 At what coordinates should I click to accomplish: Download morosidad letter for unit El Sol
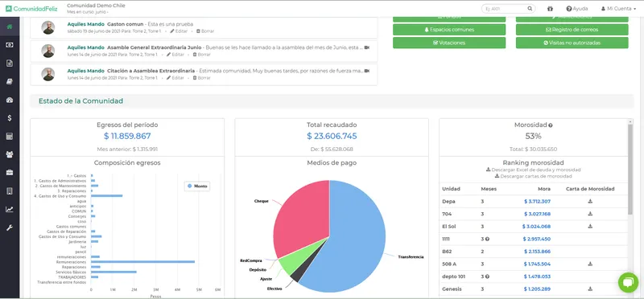(590, 226)
